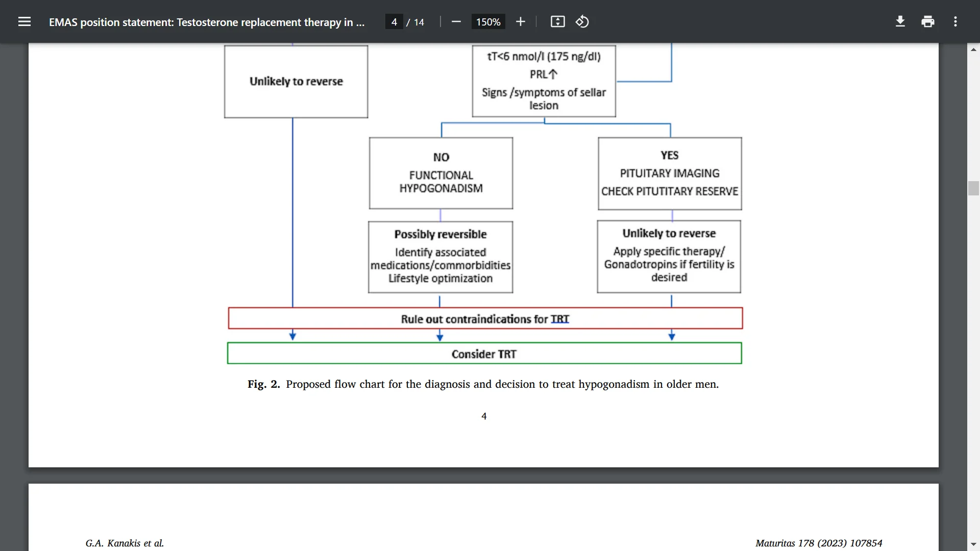Click 'CHECK PITUTITARY RESERVE' text
The image size is (980, 551).
point(670,191)
